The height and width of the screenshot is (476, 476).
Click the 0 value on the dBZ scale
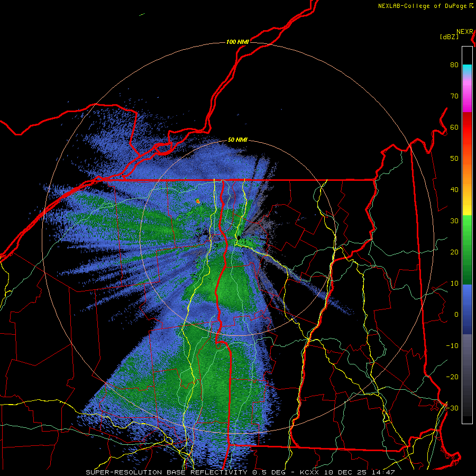[456, 315]
